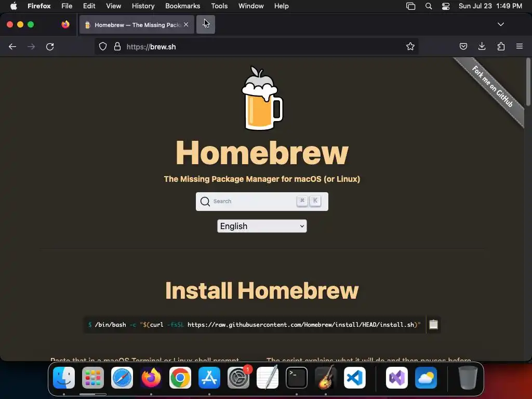
Task: Open the Firefox hamburger menu
Action: pos(520,46)
